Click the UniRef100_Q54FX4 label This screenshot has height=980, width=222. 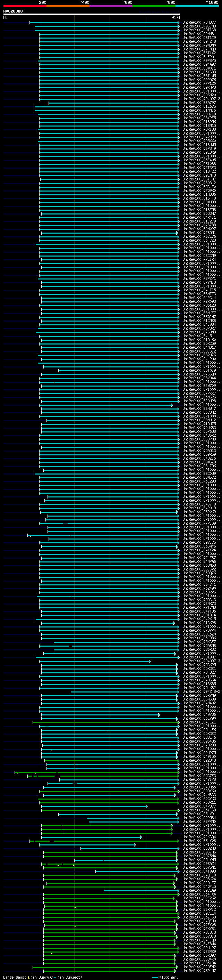point(199,894)
